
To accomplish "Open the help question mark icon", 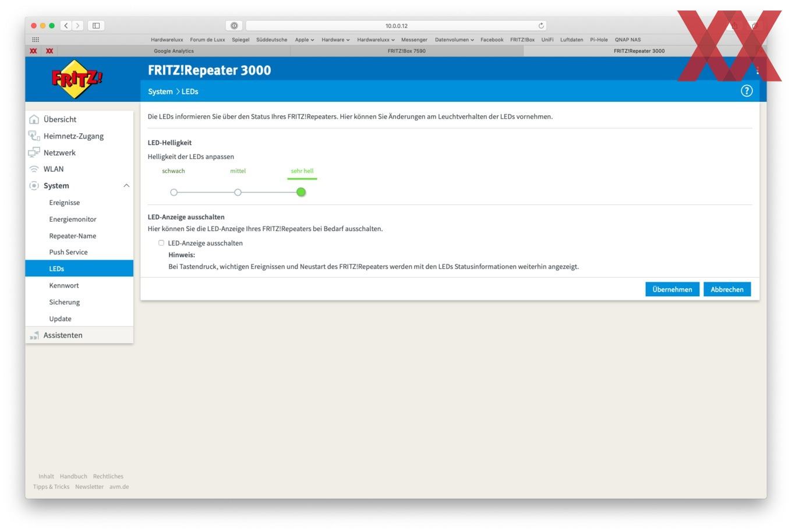I will pos(747,91).
